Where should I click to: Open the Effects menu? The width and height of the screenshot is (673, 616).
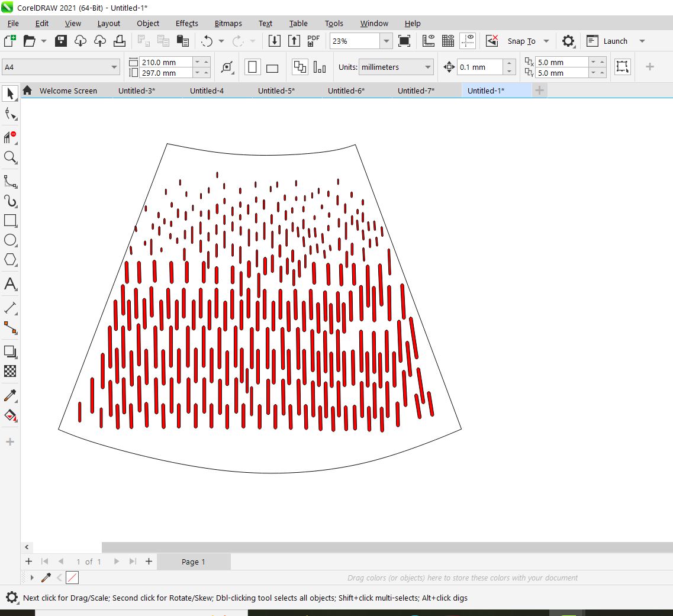tap(186, 23)
